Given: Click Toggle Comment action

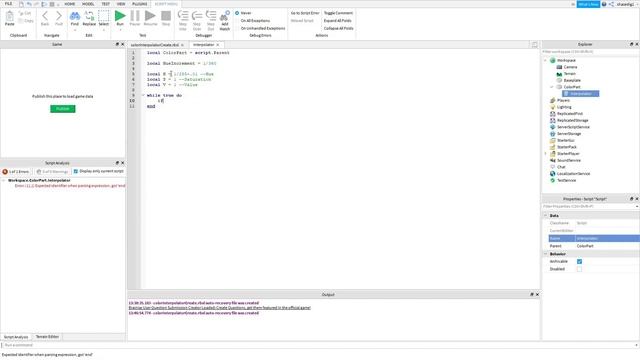Looking at the screenshot, I should point(338,13).
